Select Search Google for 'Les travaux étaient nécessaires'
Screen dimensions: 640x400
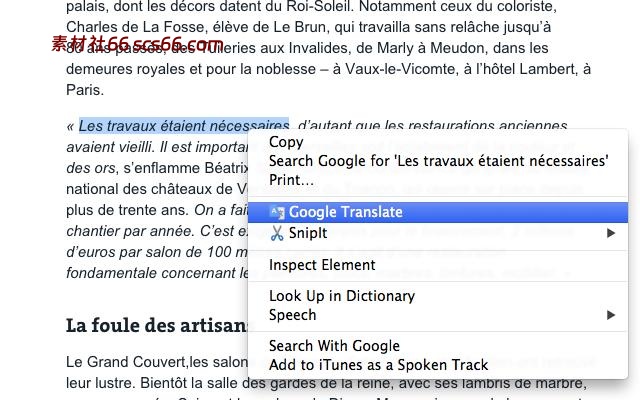click(x=438, y=160)
